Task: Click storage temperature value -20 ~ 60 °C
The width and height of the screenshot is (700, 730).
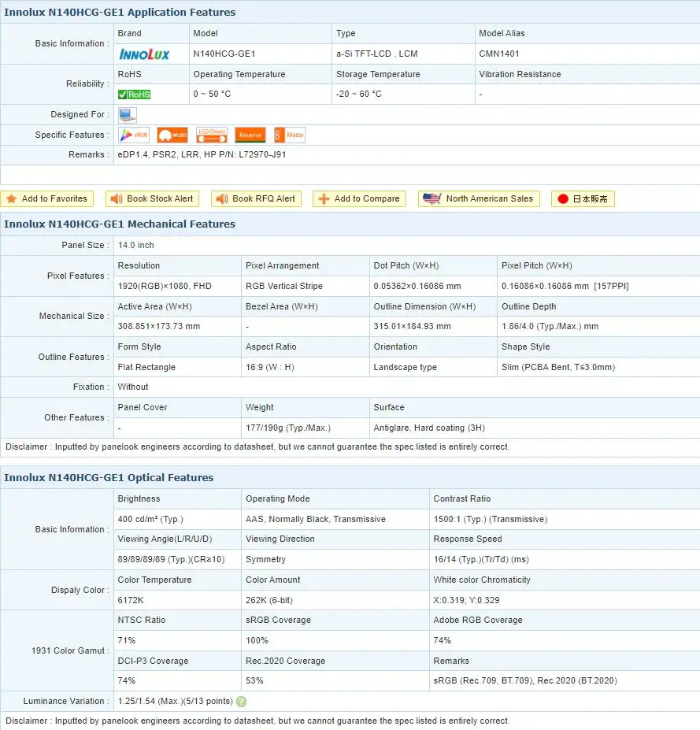Action: tap(359, 94)
